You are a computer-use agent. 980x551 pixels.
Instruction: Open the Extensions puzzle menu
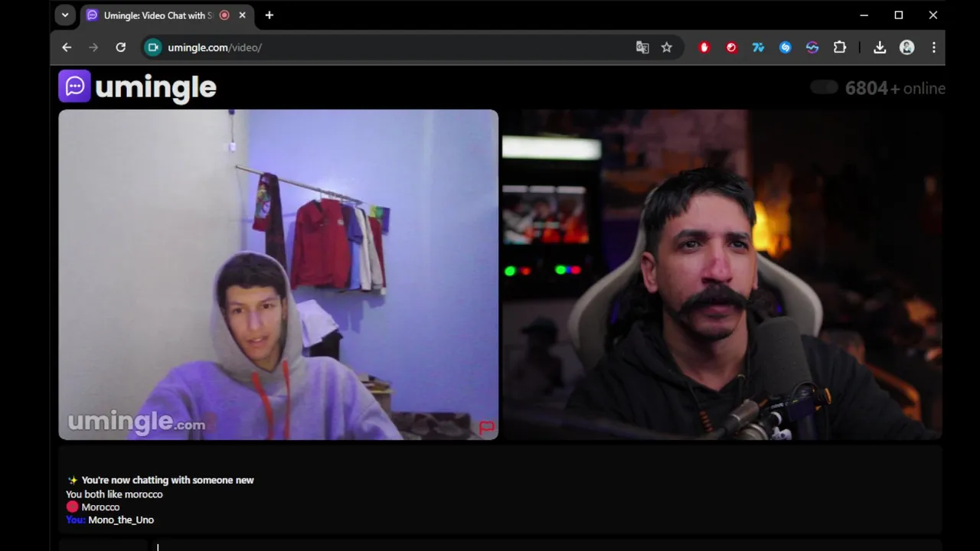[x=839, y=47]
